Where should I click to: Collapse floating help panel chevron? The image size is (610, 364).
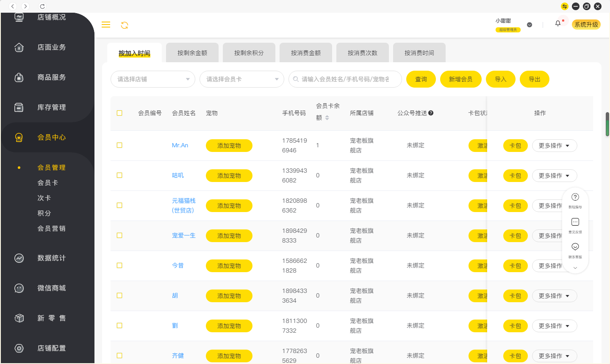575,267
